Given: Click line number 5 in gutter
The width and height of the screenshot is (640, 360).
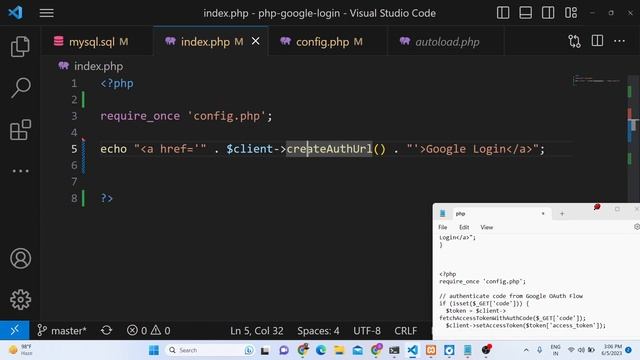Looking at the screenshot, I should (x=74, y=149).
